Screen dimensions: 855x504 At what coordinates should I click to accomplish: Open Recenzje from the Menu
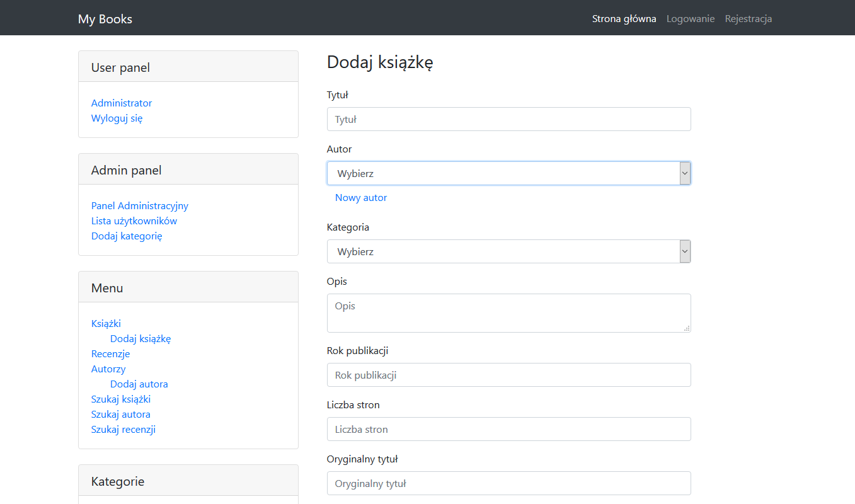tap(110, 353)
